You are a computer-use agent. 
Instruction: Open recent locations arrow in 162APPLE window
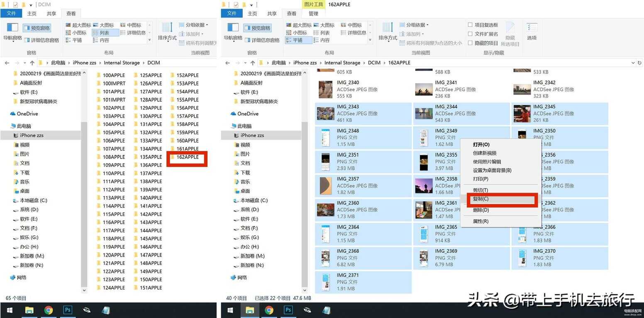coord(246,63)
